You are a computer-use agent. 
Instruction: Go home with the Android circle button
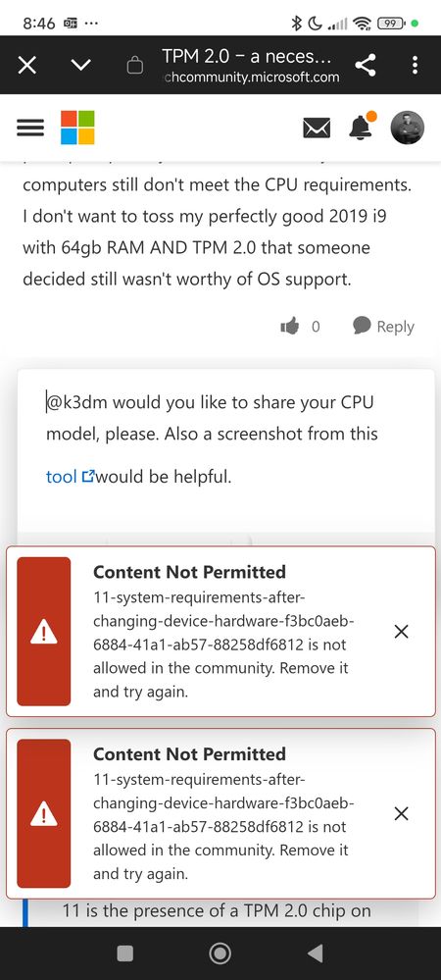coord(220,954)
